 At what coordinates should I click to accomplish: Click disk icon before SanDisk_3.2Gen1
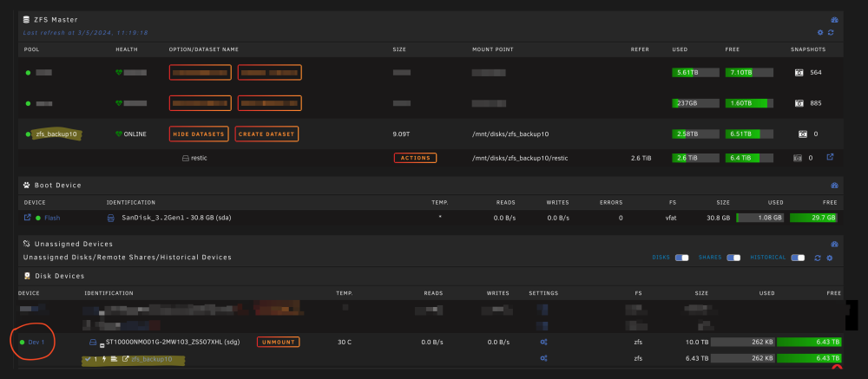pyautogui.click(x=110, y=218)
